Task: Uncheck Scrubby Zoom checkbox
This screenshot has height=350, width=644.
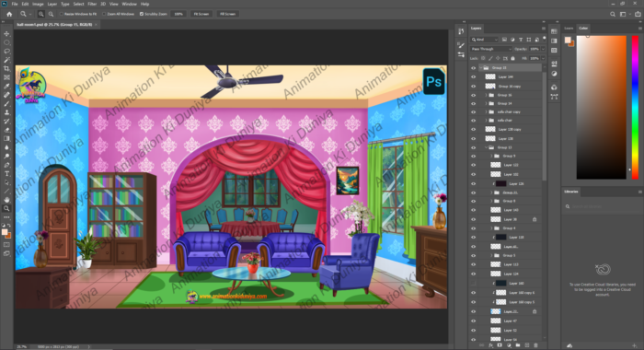Action: (x=142, y=14)
